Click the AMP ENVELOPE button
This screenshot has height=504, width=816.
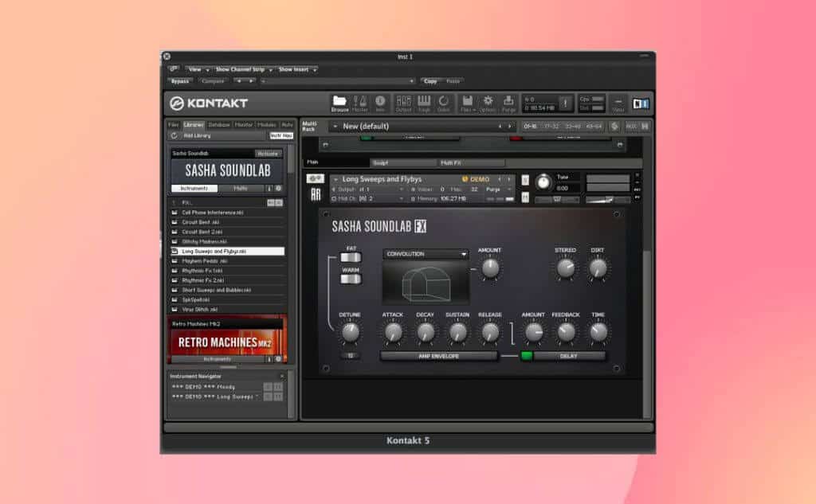pyautogui.click(x=439, y=356)
